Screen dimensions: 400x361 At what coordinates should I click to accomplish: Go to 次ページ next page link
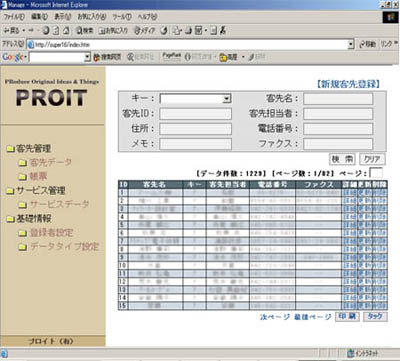point(275,317)
